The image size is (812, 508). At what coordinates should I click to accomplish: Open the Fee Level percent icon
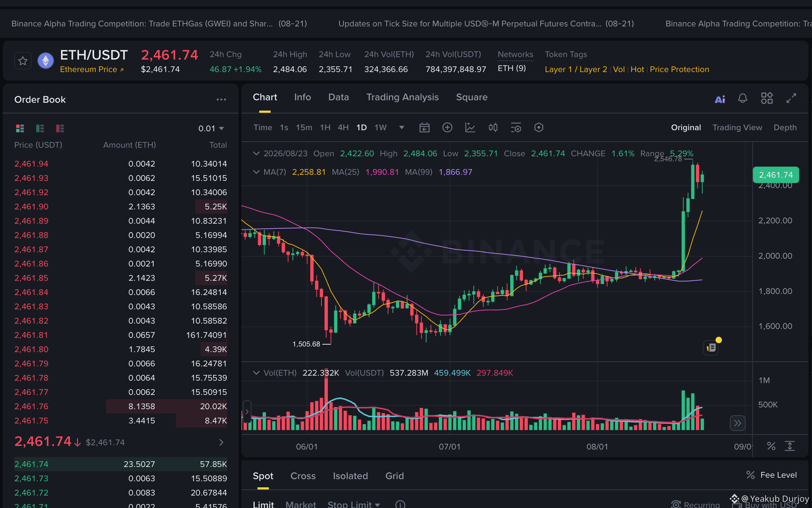[750, 475]
